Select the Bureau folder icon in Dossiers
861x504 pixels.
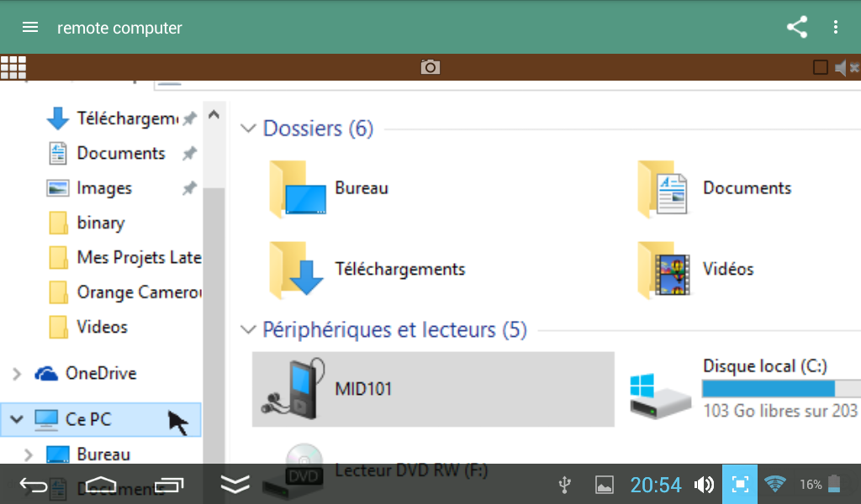pos(298,189)
